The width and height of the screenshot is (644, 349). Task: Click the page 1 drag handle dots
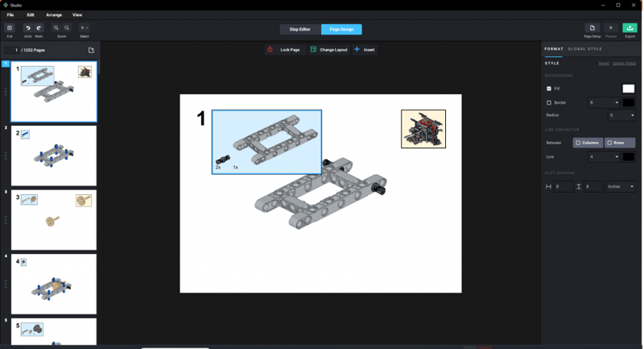(6, 92)
